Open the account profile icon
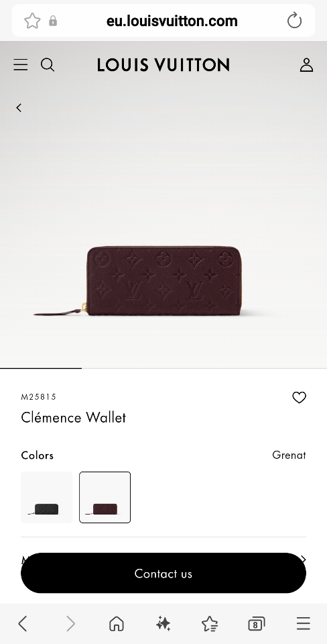Screen dimensions: 327x644 pos(306,65)
